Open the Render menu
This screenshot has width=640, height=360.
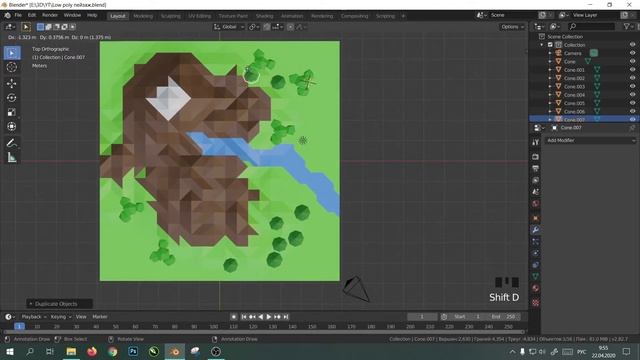tap(50, 16)
